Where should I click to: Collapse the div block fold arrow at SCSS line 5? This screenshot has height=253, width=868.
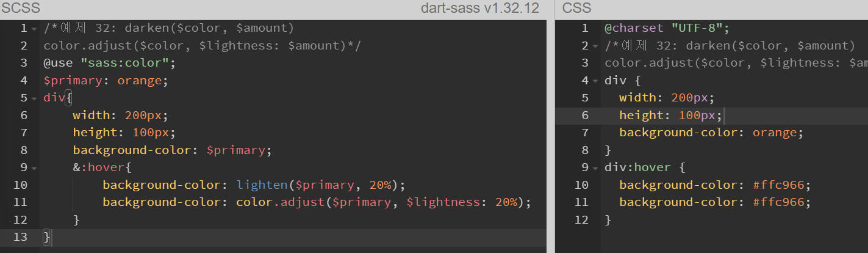pos(34,98)
